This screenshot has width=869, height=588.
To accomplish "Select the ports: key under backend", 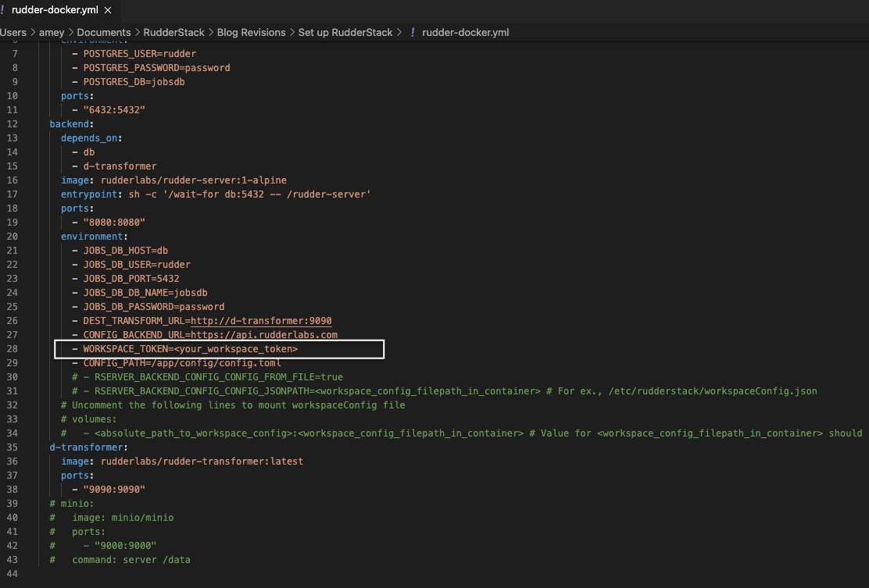I will pyautogui.click(x=76, y=208).
